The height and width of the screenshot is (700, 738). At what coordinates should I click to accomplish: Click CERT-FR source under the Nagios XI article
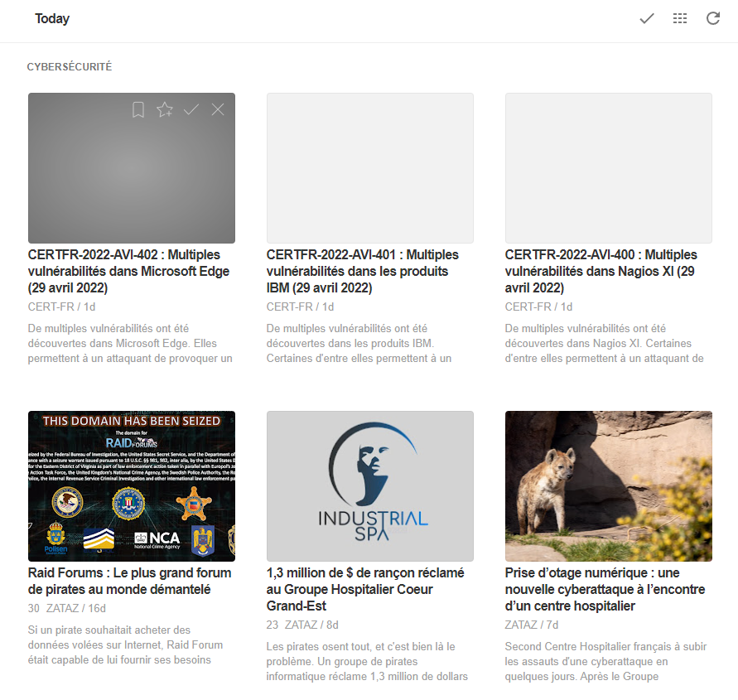528,307
